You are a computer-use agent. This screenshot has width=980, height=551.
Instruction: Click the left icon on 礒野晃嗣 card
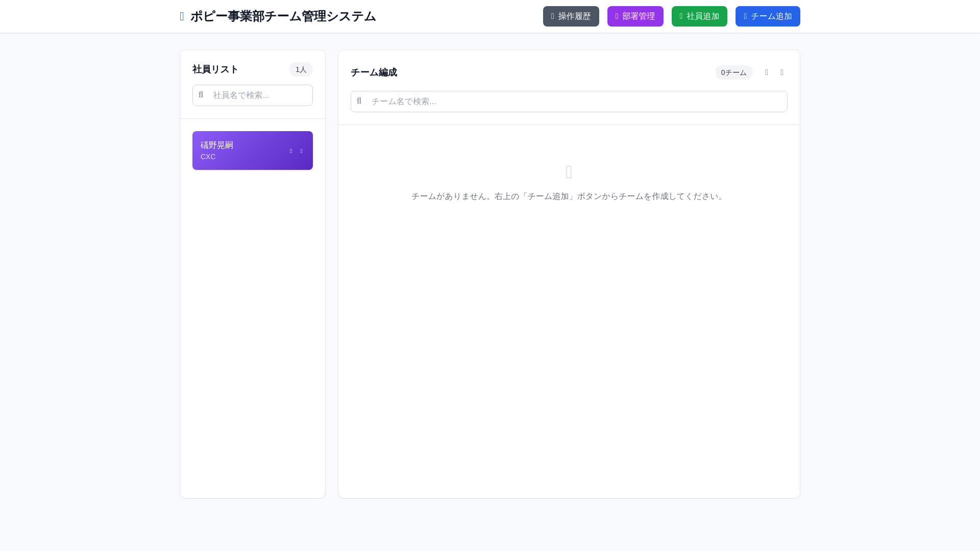point(291,151)
